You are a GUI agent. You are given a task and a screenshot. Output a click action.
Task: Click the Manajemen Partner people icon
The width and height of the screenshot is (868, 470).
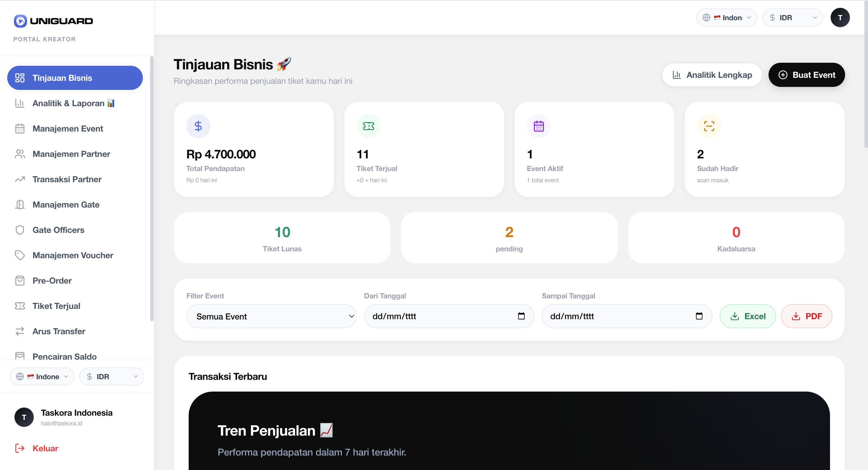point(20,154)
